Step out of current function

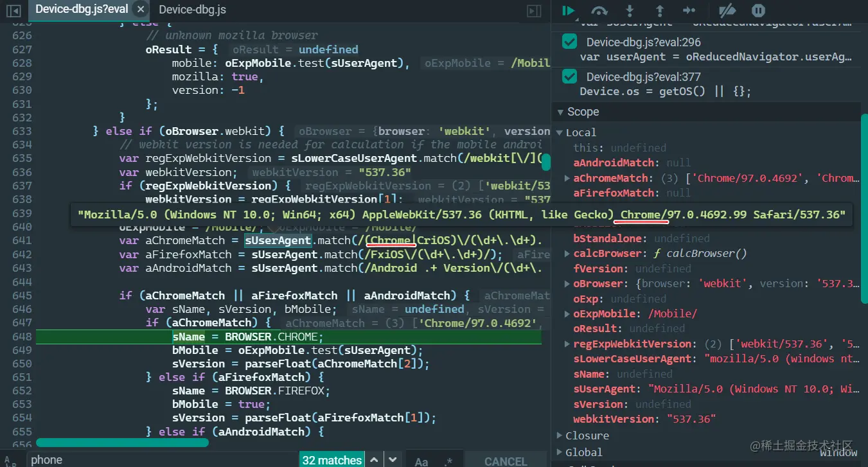(x=659, y=10)
